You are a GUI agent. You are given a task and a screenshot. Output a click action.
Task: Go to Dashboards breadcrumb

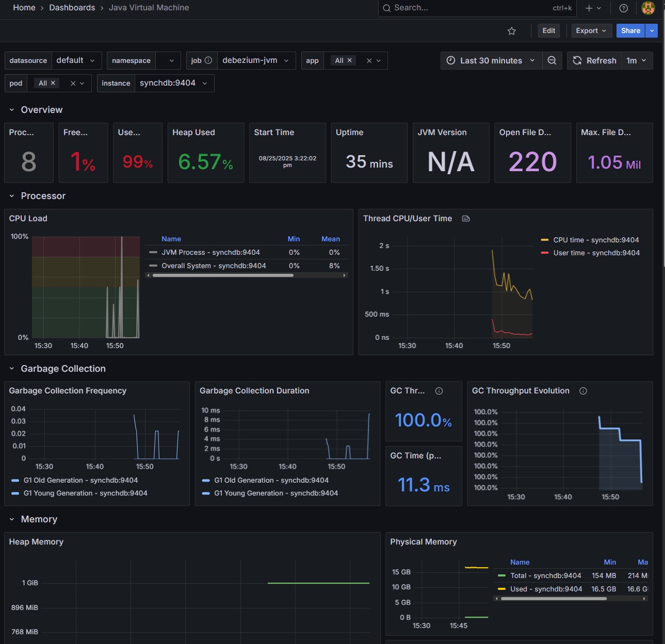[x=72, y=8]
